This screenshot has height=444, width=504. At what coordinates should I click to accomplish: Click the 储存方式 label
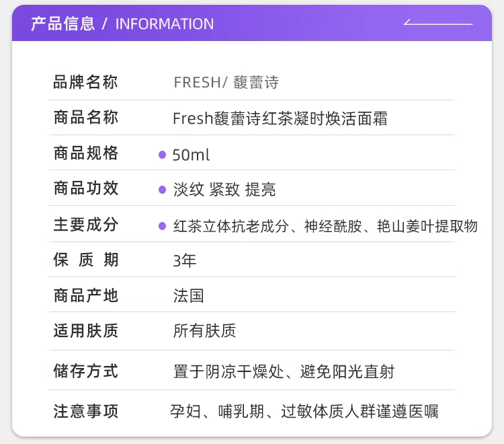85,371
